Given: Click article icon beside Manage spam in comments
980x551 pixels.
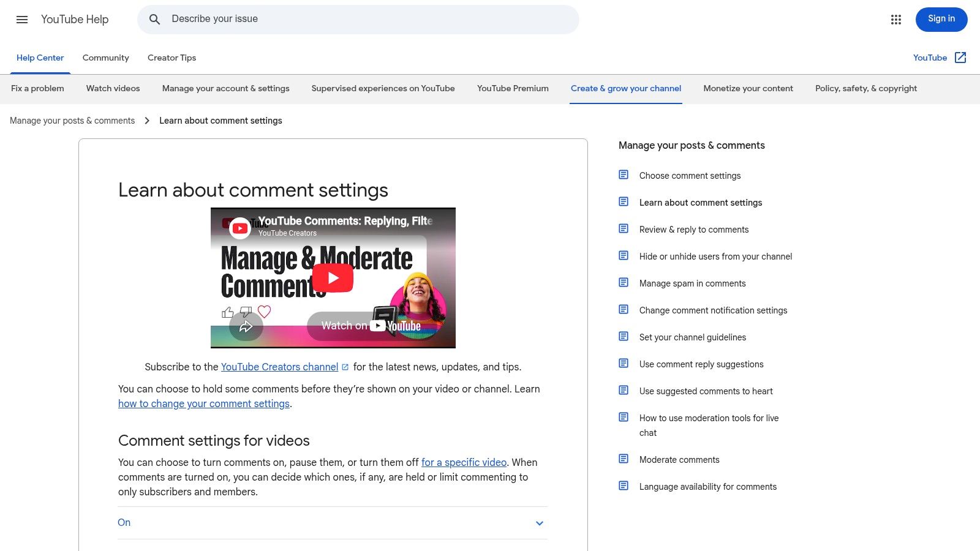Looking at the screenshot, I should coord(624,283).
